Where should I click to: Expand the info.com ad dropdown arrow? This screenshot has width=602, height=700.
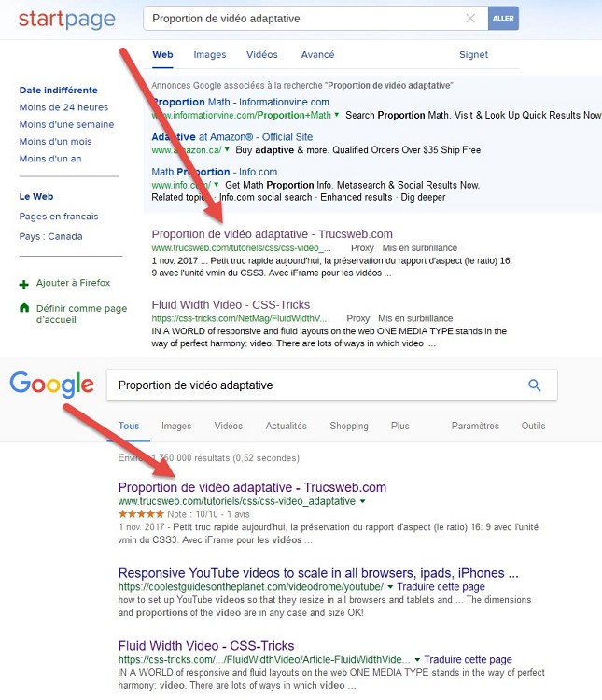217,185
